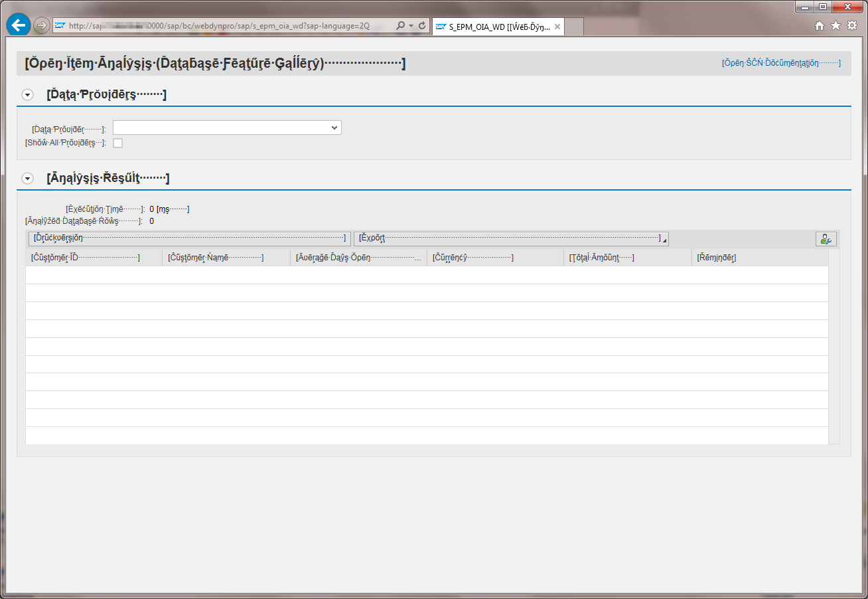The width and height of the screenshot is (868, 599).
Task: Open the Favorites star icon
Action: (x=835, y=26)
